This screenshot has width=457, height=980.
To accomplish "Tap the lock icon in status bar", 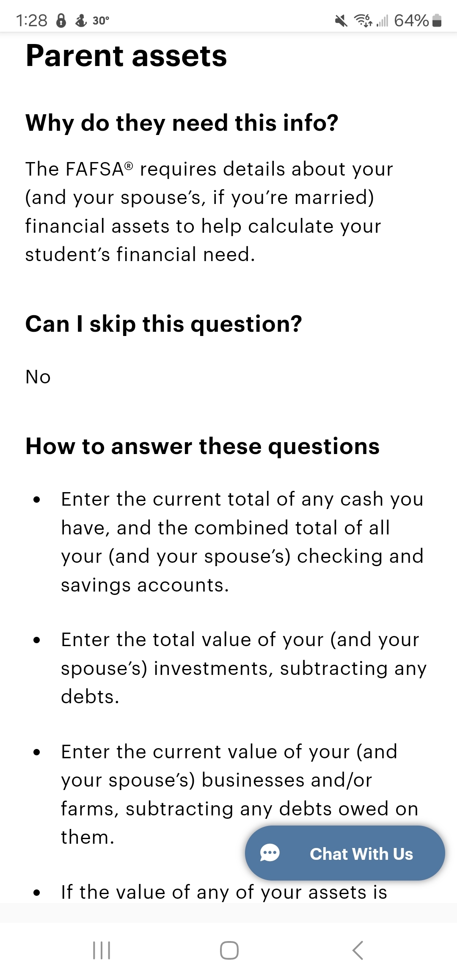I will tap(61, 20).
